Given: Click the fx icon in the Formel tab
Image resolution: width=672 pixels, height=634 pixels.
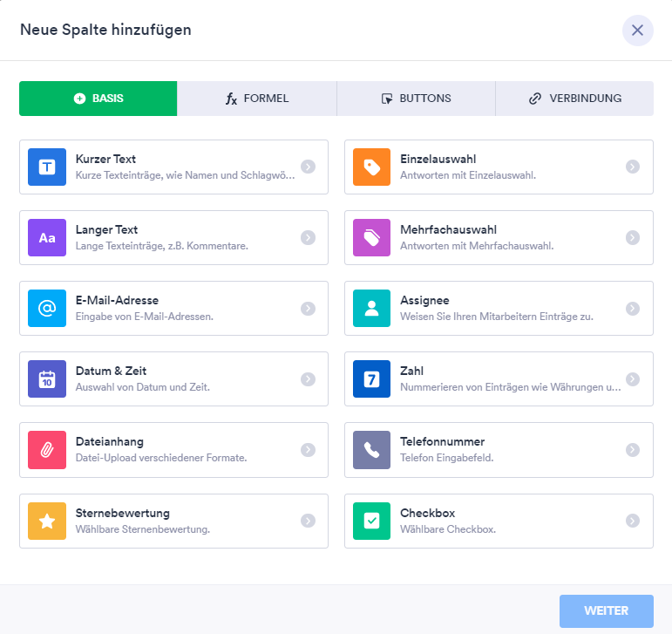Looking at the screenshot, I should [x=231, y=99].
